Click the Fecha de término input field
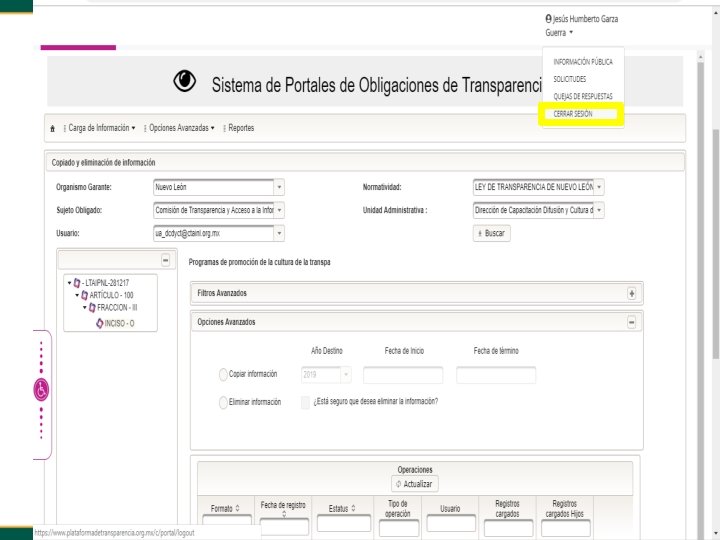Image resolution: width=720 pixels, height=540 pixels. (496, 375)
